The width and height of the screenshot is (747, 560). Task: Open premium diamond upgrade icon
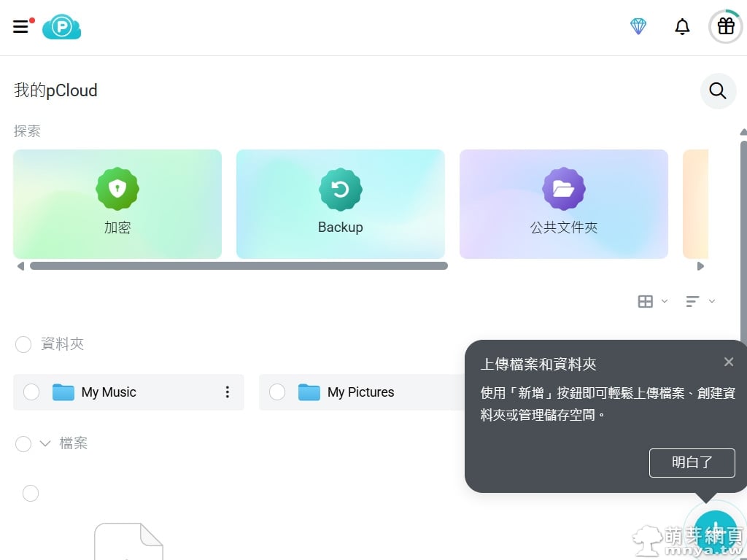point(638,27)
